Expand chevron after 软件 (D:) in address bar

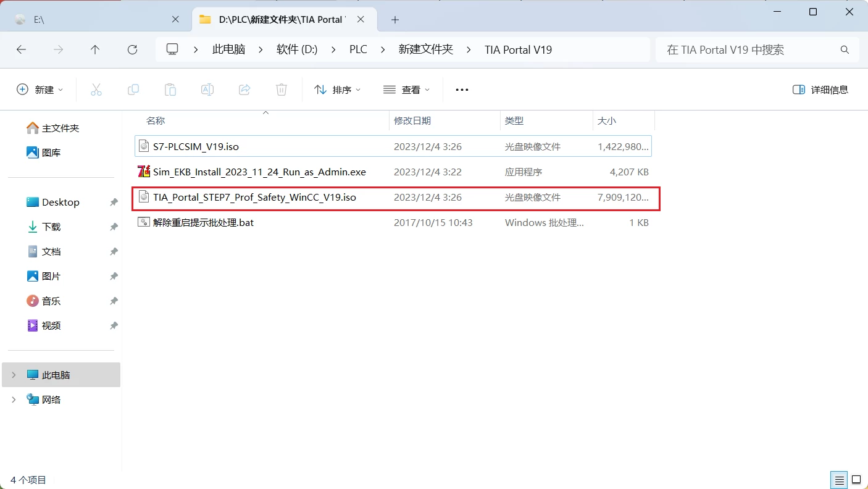[333, 50]
